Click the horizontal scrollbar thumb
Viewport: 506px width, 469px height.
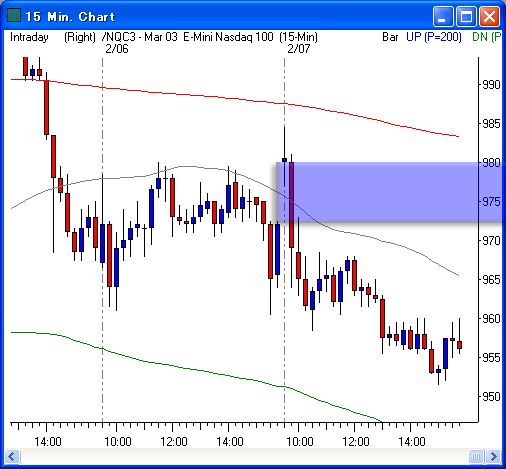tap(476, 456)
